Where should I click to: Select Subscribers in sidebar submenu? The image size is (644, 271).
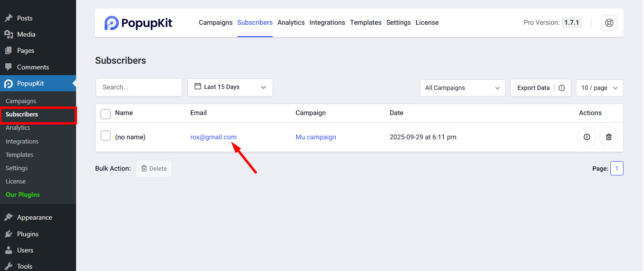[x=22, y=115]
